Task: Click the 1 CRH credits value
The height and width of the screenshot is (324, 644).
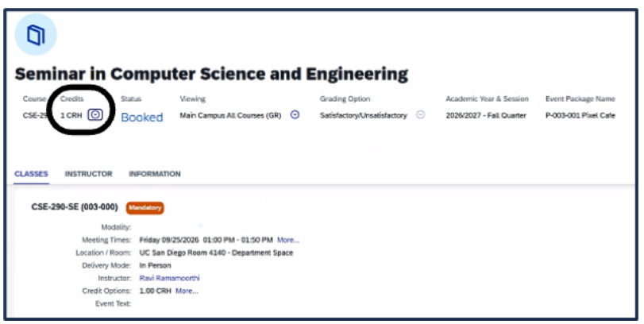Action: (x=71, y=115)
